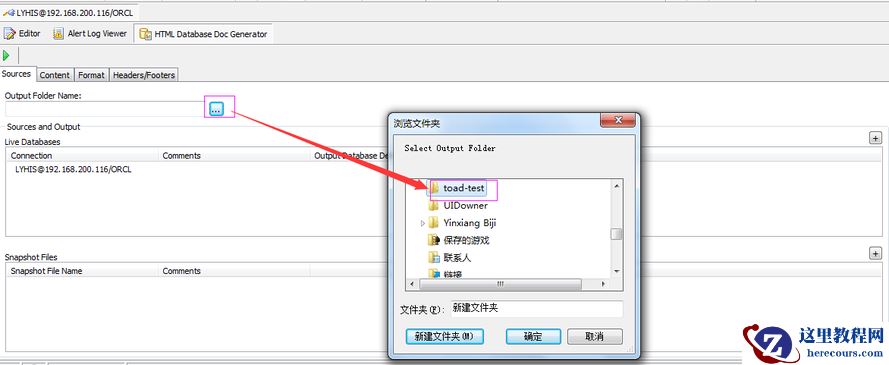The width and height of the screenshot is (889, 365).
Task: Click the UIDowner folder icon
Action: tap(434, 206)
